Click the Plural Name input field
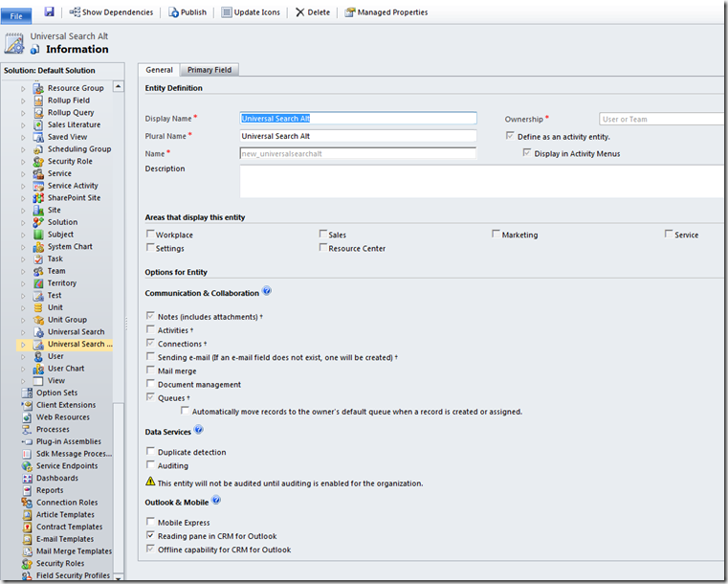The width and height of the screenshot is (728, 584). coord(358,136)
